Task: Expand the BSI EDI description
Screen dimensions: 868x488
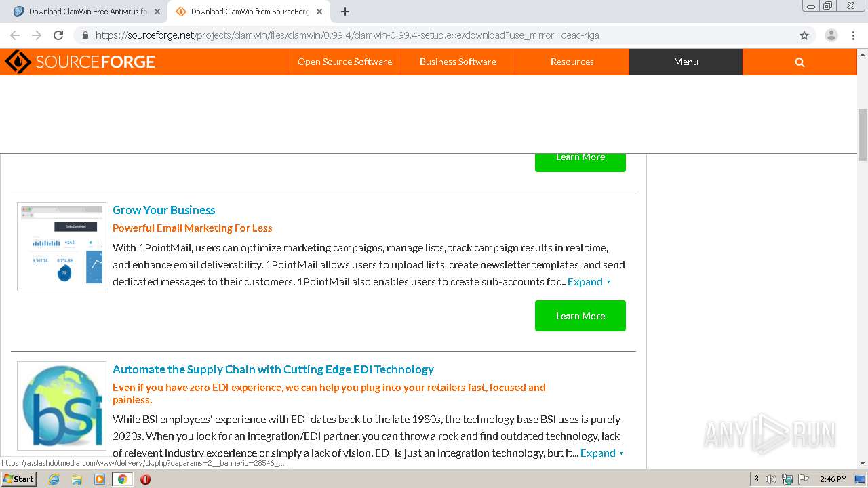Action: click(x=602, y=453)
